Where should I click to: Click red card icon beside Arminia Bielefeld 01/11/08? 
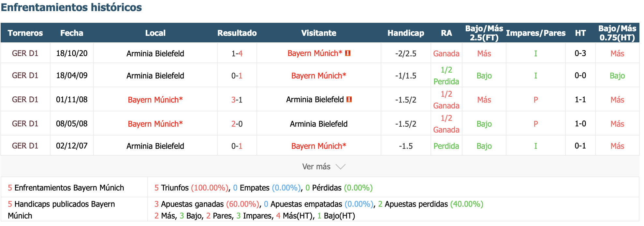tap(349, 99)
